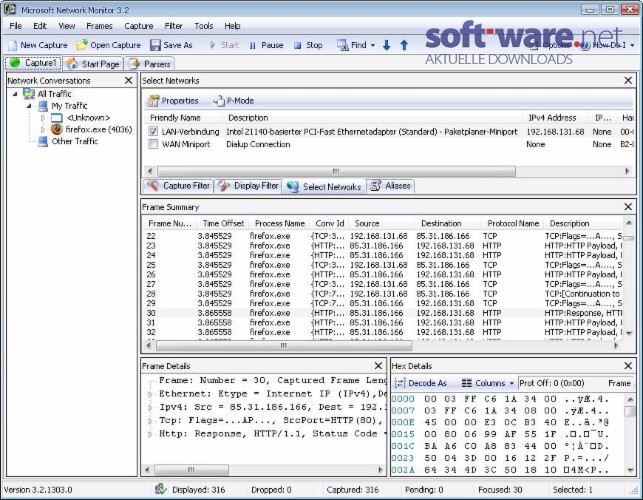Switch to the Parsers tab

149,64
